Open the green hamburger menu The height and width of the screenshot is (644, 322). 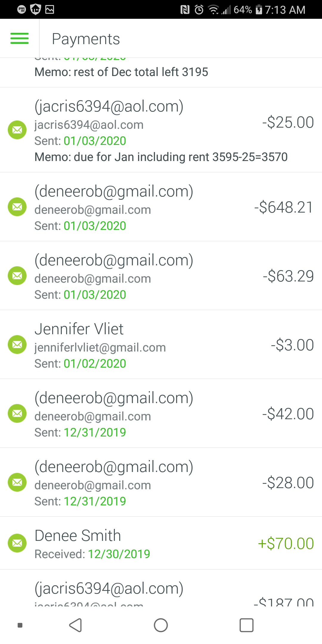pyautogui.click(x=19, y=38)
